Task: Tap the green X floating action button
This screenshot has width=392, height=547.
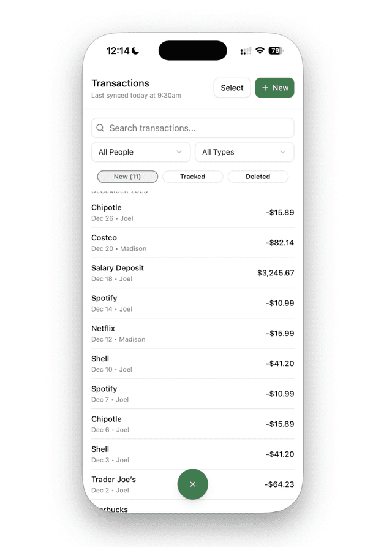Action: [x=192, y=484]
